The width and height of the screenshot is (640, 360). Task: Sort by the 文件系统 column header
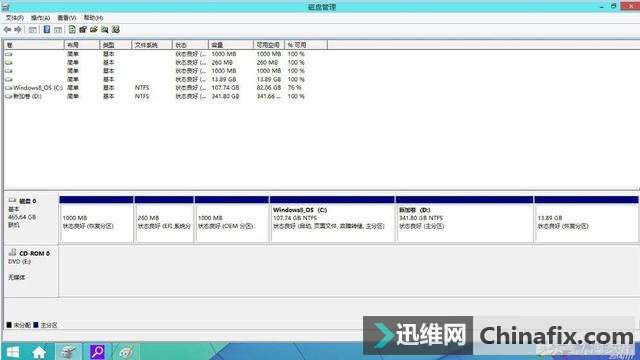click(x=152, y=45)
